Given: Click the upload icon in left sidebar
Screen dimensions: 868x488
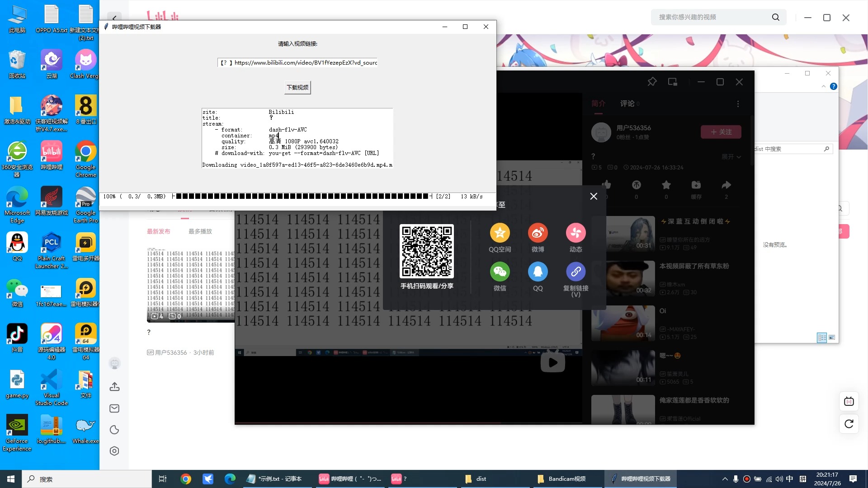Looking at the screenshot, I should click(x=114, y=387).
